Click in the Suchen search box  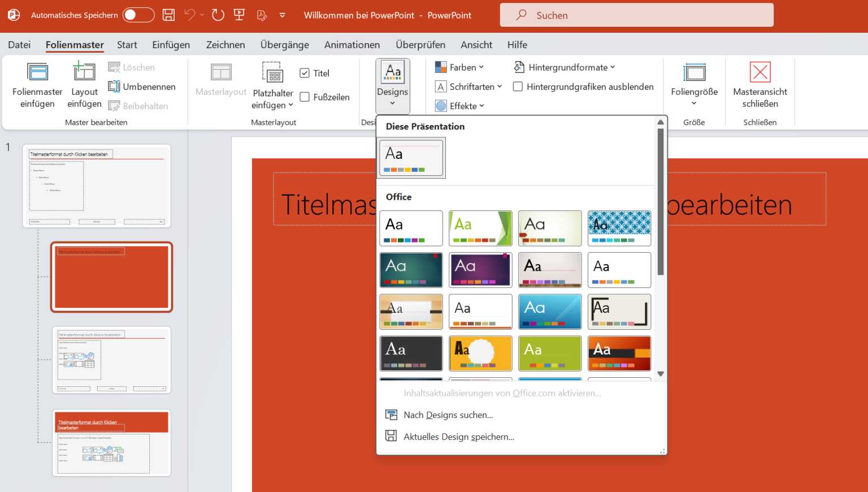point(637,15)
